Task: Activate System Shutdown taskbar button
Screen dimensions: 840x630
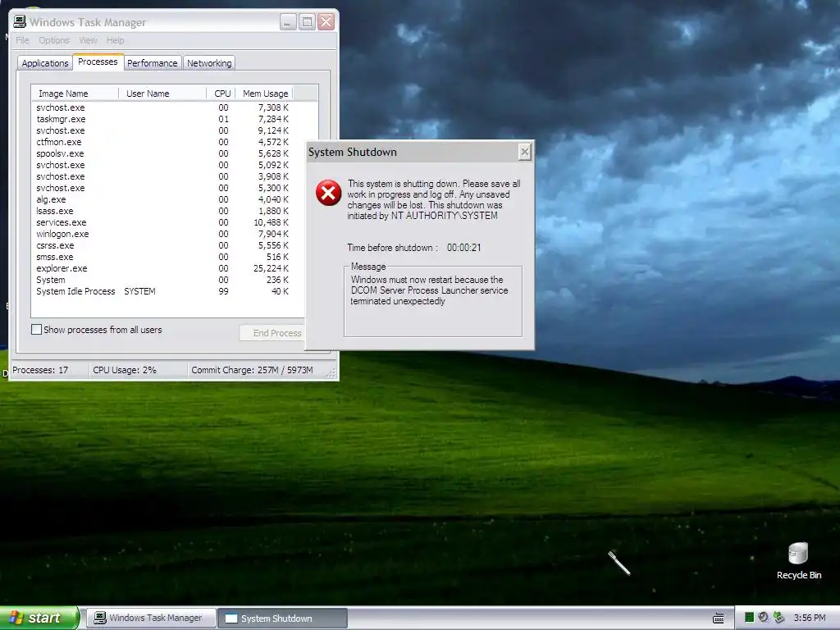Action: pos(282,619)
